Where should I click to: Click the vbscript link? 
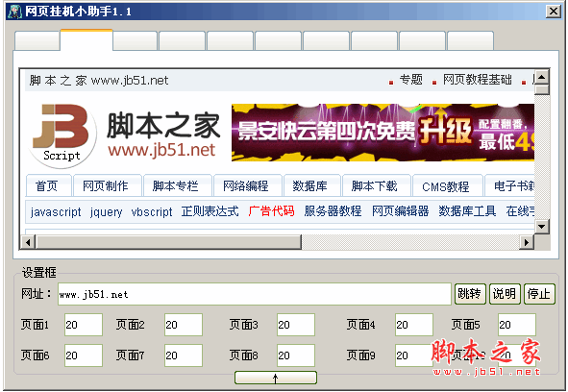click(152, 211)
